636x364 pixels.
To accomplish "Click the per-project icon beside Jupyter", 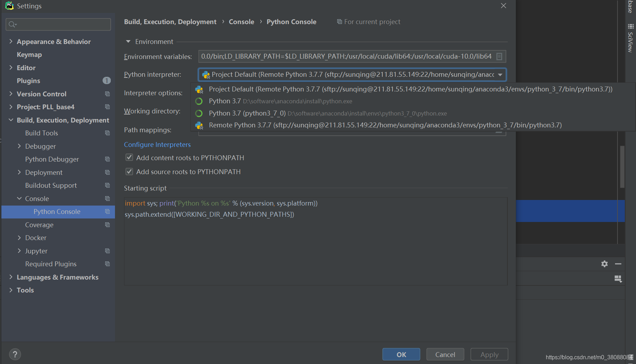I will tap(107, 251).
